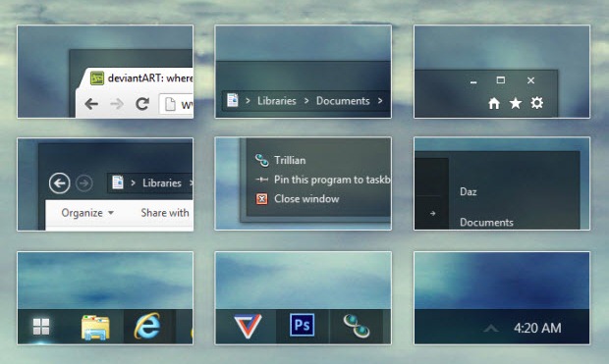The image size is (609, 364).
Task: Open Favorites star icon
Action: 516,103
